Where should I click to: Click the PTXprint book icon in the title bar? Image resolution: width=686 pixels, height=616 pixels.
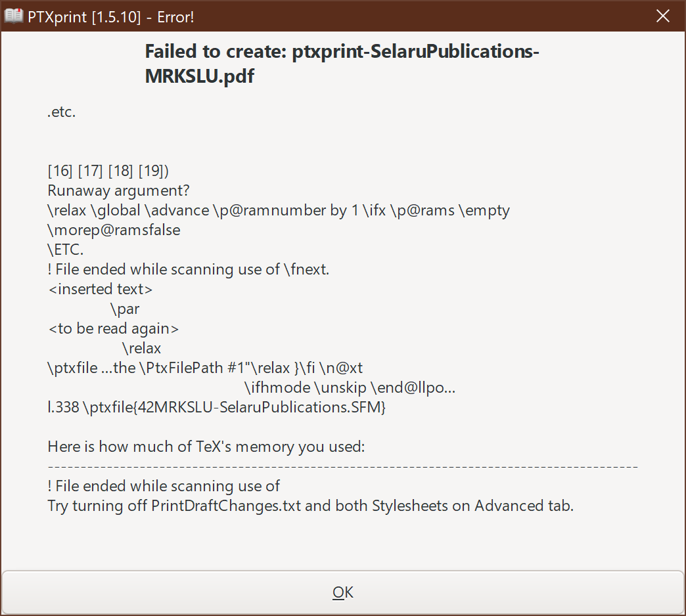point(13,15)
